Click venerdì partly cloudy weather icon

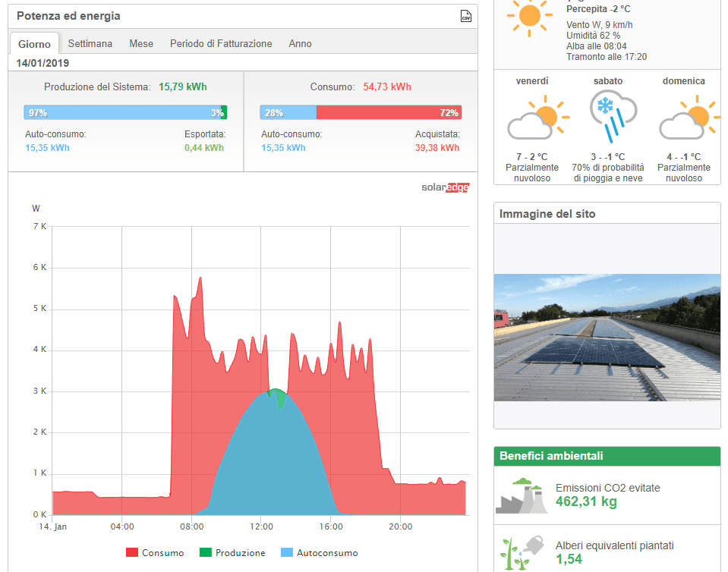(538, 118)
